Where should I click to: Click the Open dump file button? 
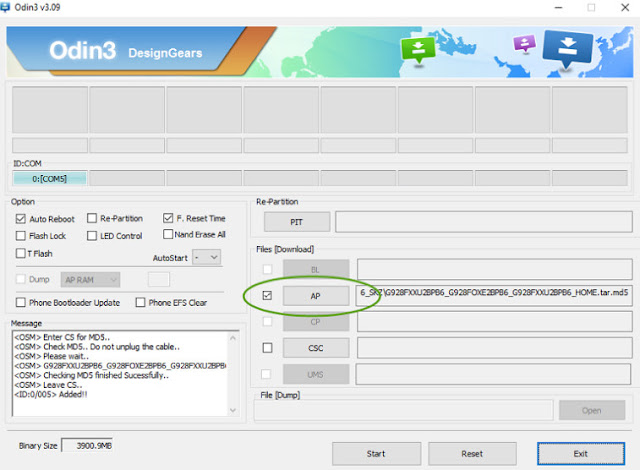592,410
